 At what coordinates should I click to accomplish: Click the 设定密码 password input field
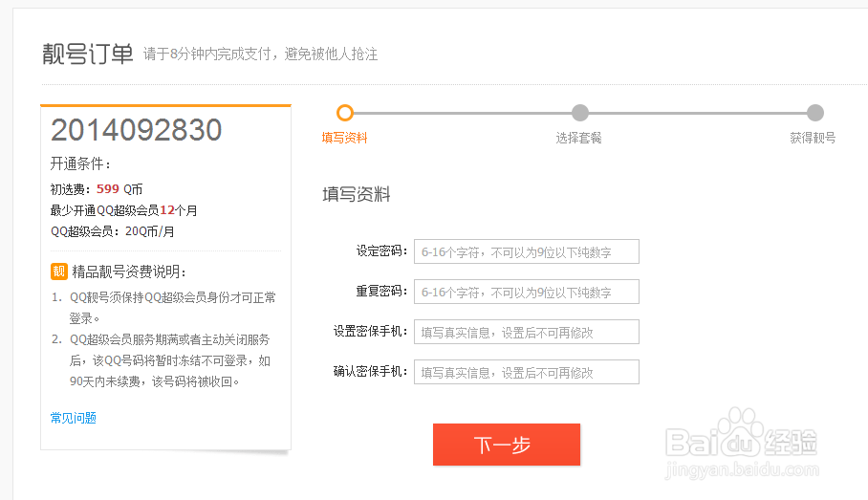[x=527, y=252]
